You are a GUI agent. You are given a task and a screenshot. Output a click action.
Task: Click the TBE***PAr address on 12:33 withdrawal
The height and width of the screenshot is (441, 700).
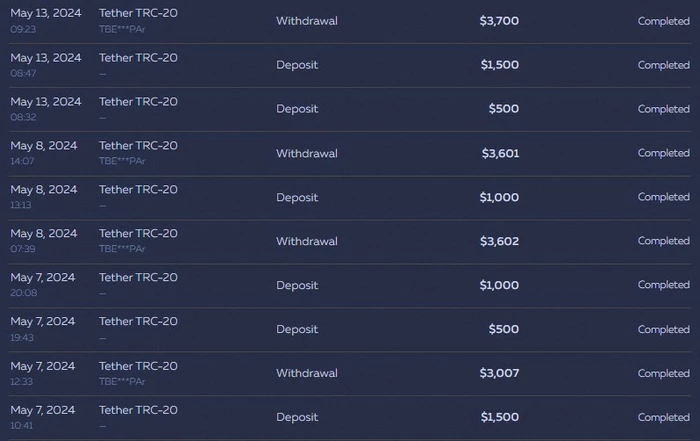click(x=122, y=381)
